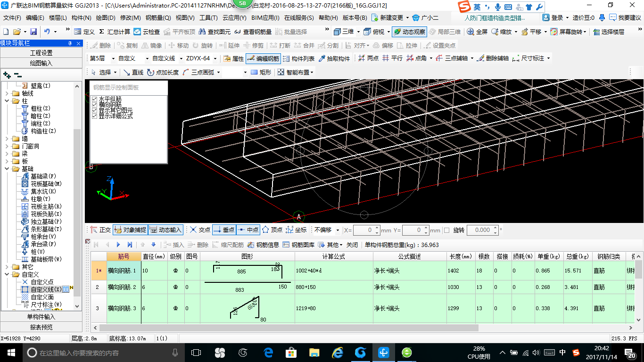This screenshot has width=644, height=362.
Task: Open 定义 definition tool
Action: click(85, 32)
